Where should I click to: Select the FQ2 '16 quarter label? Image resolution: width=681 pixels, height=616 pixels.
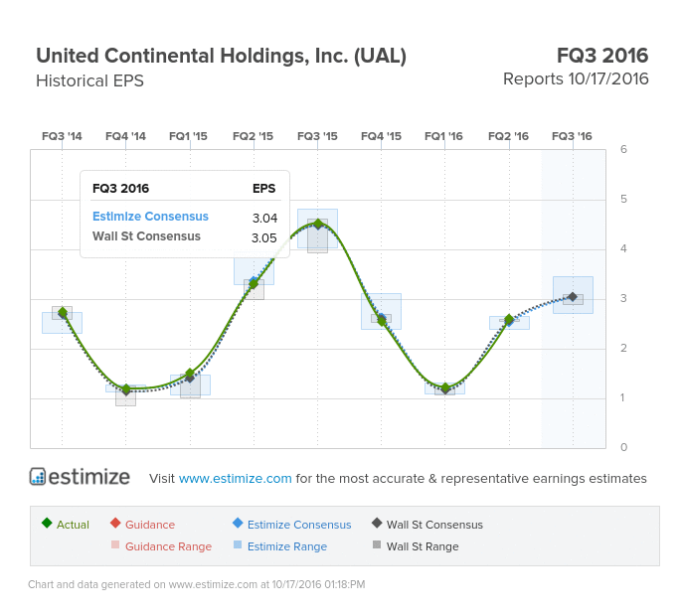[x=508, y=136]
